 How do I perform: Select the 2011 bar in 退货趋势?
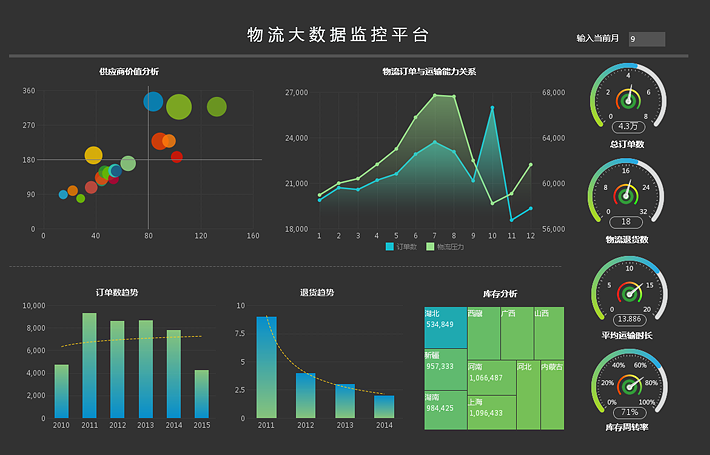pyautogui.click(x=266, y=367)
